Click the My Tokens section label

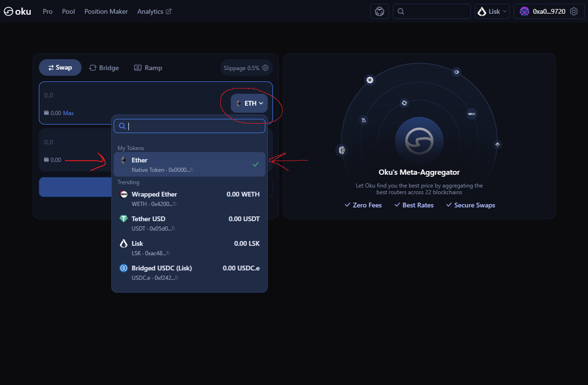point(131,148)
